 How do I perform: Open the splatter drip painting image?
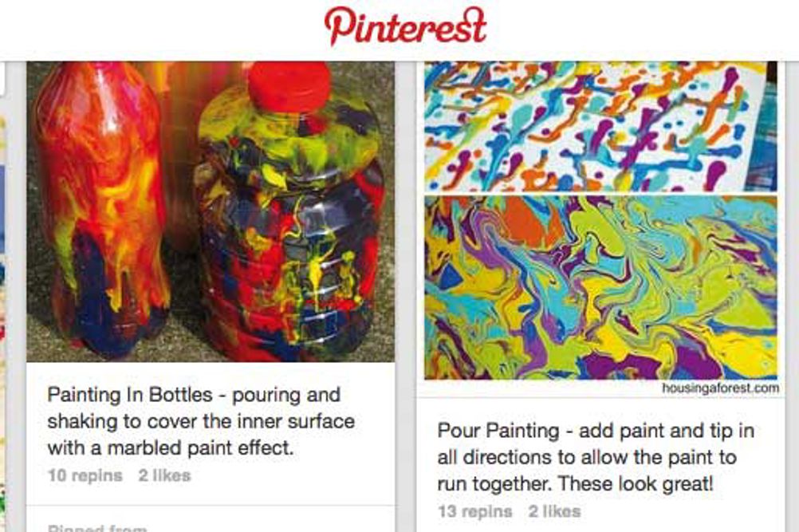point(600,126)
